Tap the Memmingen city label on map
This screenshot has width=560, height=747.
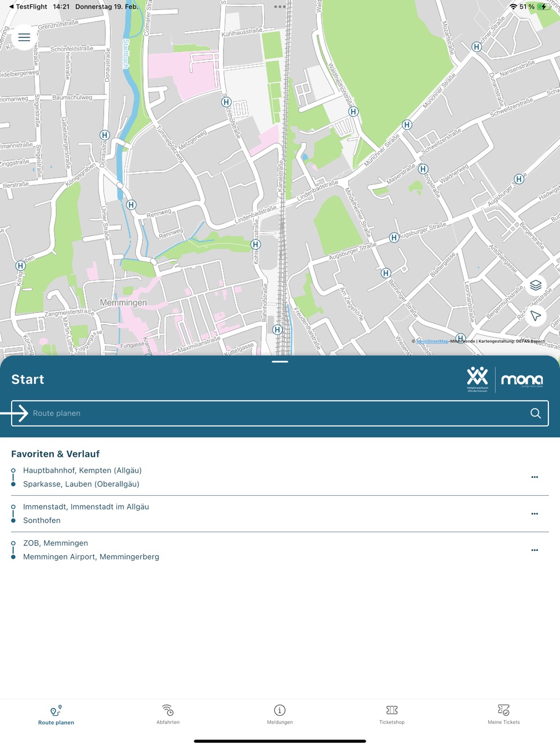coord(123,303)
